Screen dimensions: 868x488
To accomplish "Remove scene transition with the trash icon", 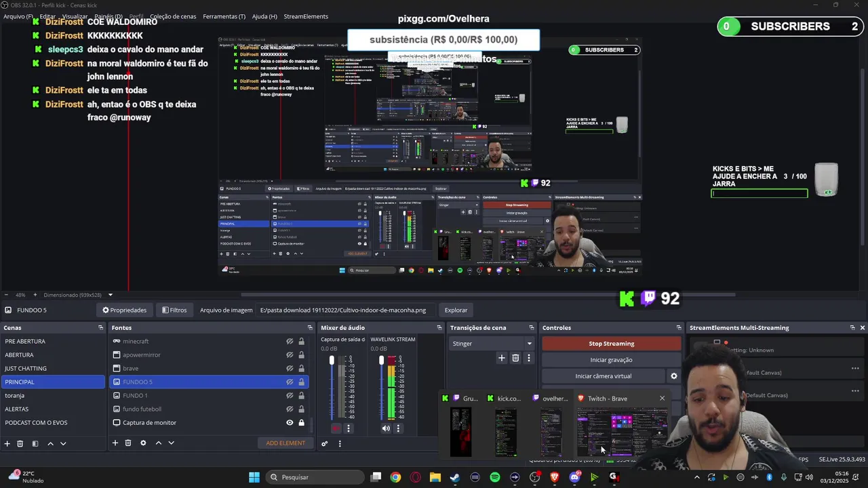I will (x=515, y=358).
